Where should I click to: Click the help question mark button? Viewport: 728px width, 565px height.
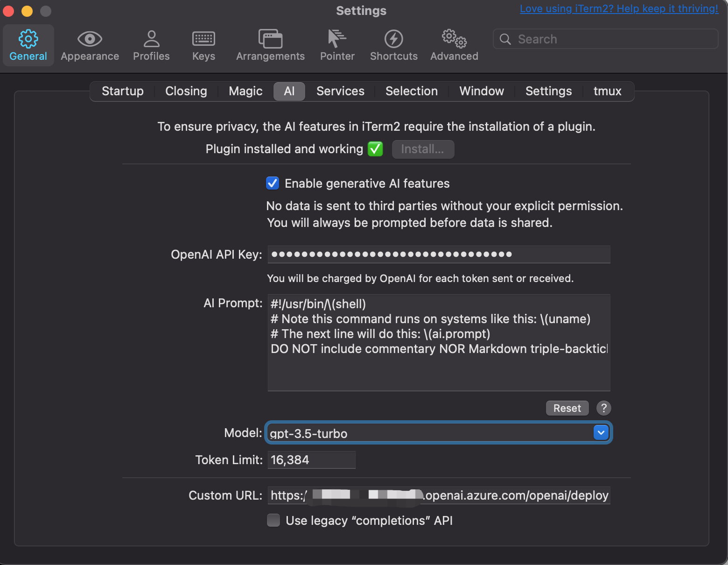604,408
